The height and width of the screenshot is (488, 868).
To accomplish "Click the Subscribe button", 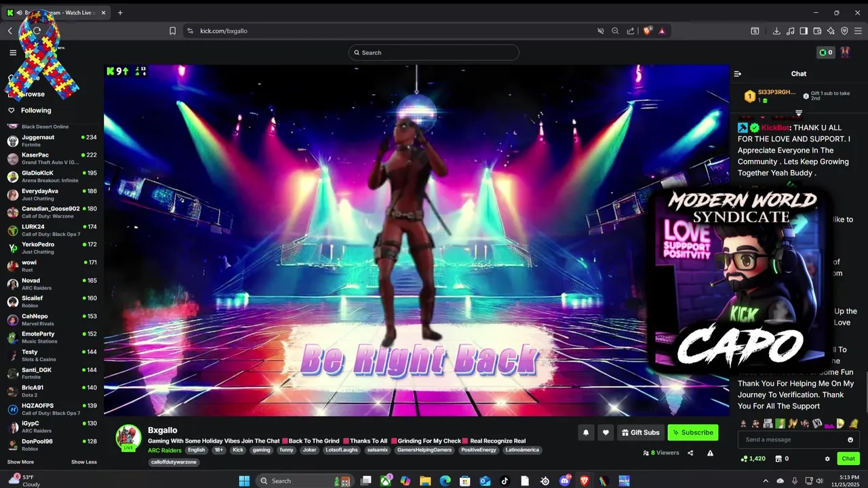I will 692,432.
